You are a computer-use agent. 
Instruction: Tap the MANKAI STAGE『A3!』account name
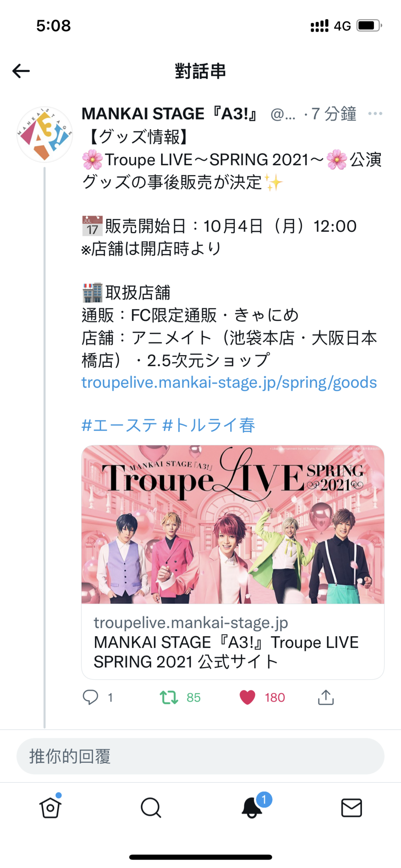pyautogui.click(x=170, y=114)
